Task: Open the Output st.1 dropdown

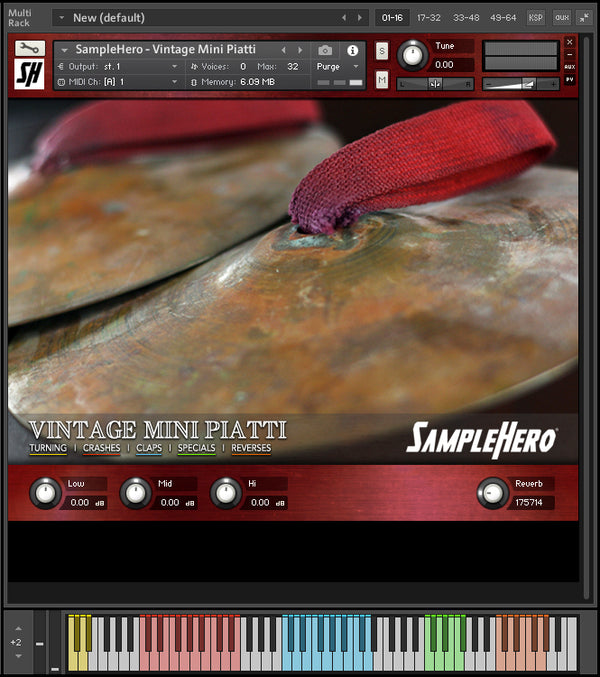Action: (174, 66)
